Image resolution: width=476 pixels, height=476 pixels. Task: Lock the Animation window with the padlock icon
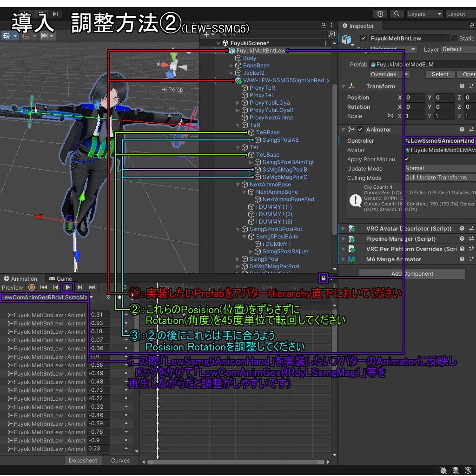coord(323,278)
